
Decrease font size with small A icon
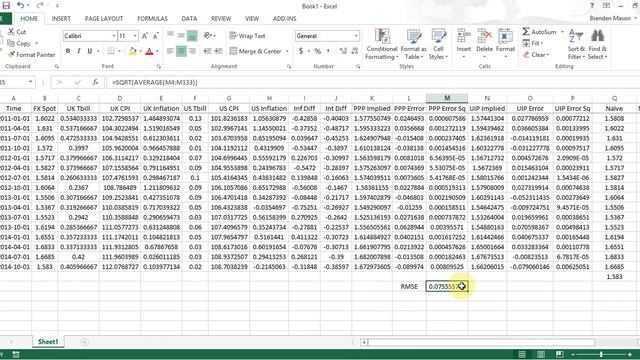coord(156,36)
